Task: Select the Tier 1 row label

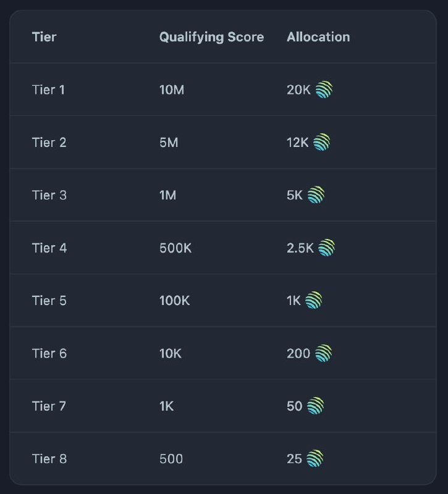Action: coord(48,90)
